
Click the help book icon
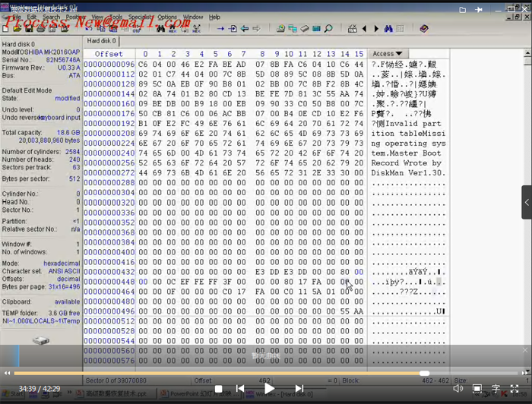(x=424, y=29)
